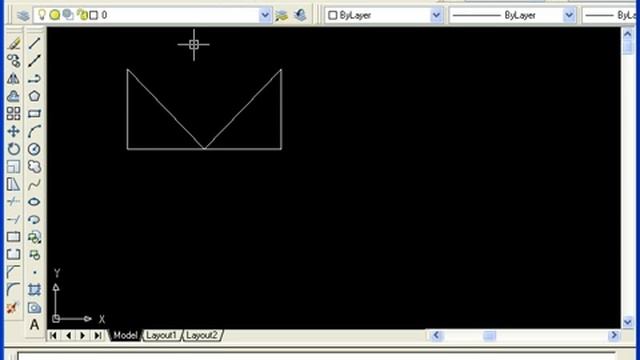Select the Copy Object tool
640x360 pixels.
[x=13, y=61]
